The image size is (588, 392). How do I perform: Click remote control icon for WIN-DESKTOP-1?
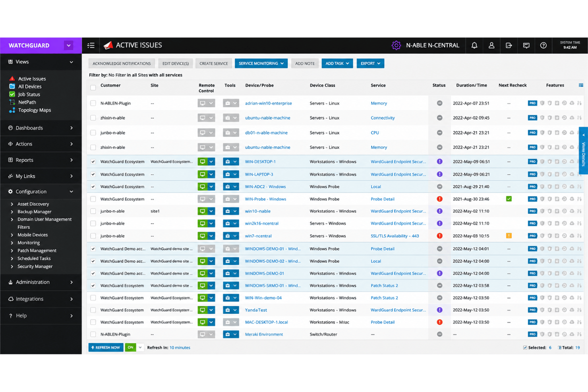(x=202, y=162)
